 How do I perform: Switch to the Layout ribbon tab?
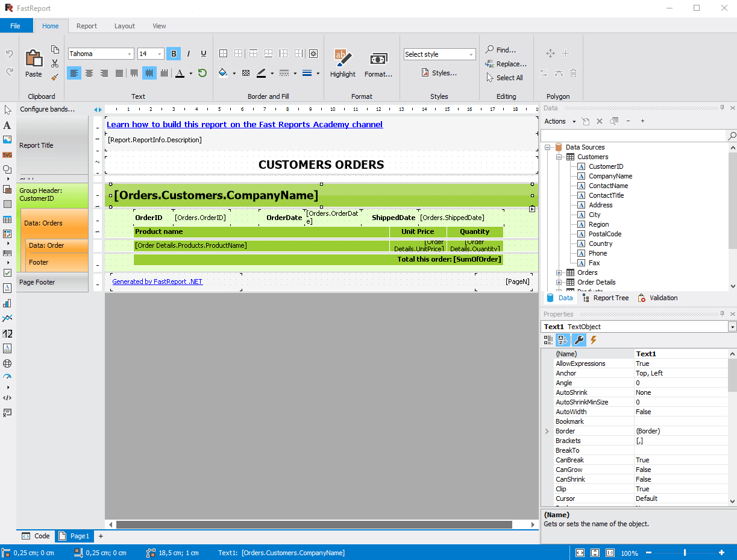click(125, 26)
